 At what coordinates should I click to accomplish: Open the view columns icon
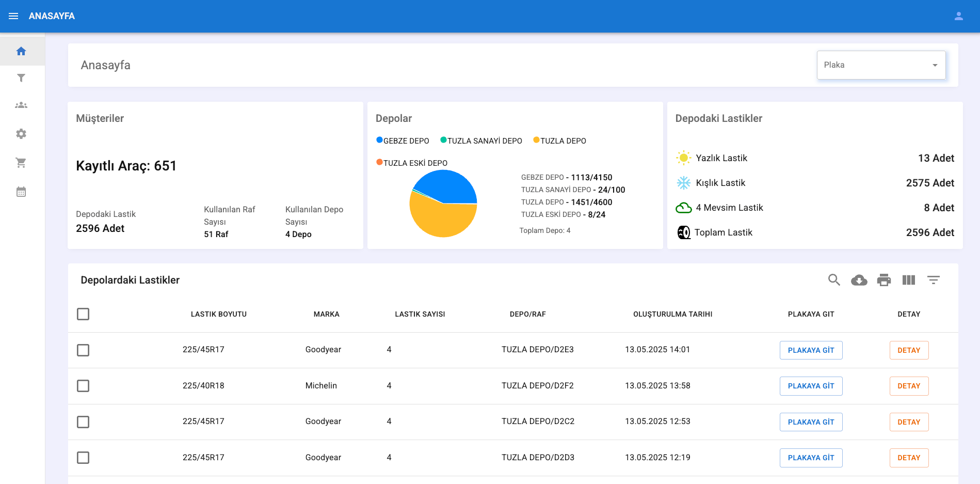click(909, 280)
